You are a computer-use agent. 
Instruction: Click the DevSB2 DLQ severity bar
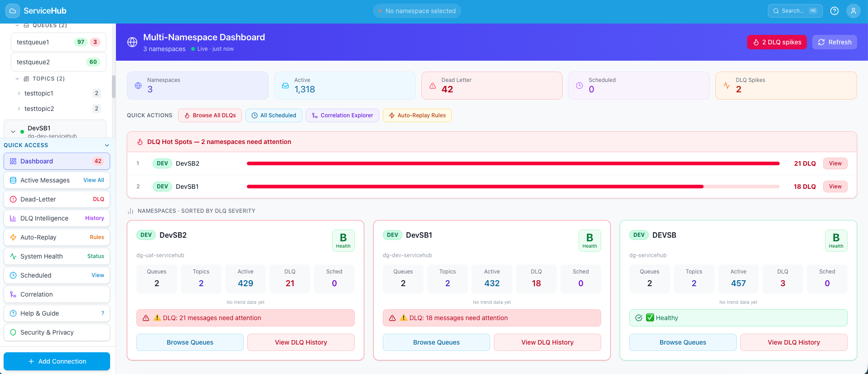(x=513, y=163)
